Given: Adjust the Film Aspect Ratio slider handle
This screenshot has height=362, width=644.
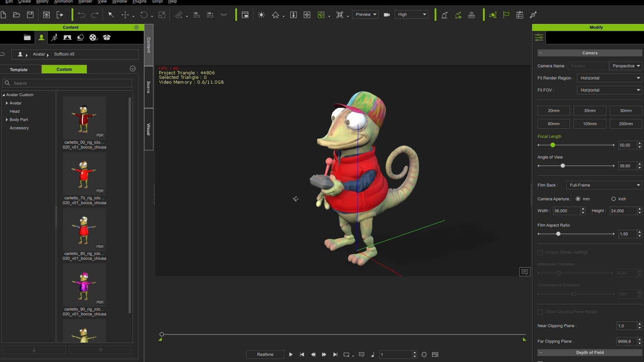Looking at the screenshot, I should (x=558, y=234).
